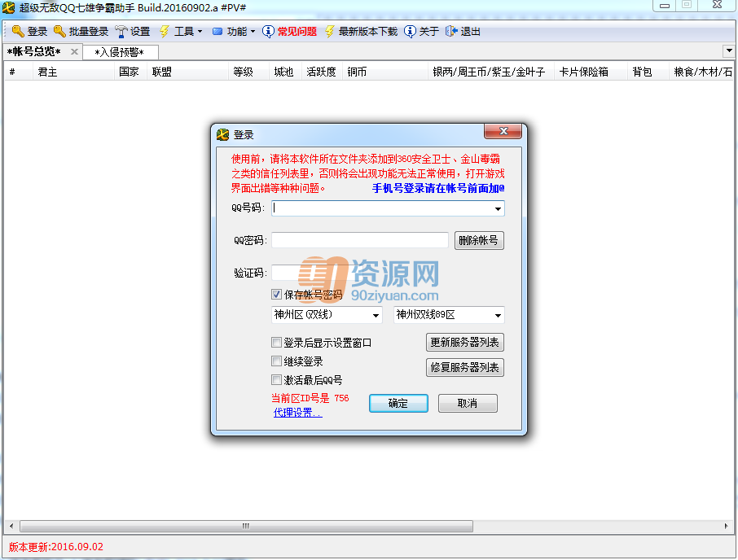Click the 背包 column header
The width and height of the screenshot is (738, 560).
click(648, 72)
